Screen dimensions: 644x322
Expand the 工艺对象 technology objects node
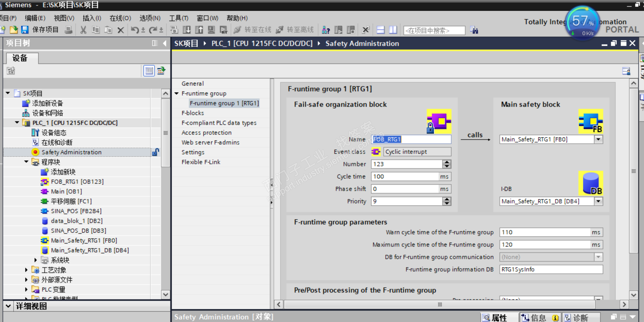pyautogui.click(x=26, y=270)
